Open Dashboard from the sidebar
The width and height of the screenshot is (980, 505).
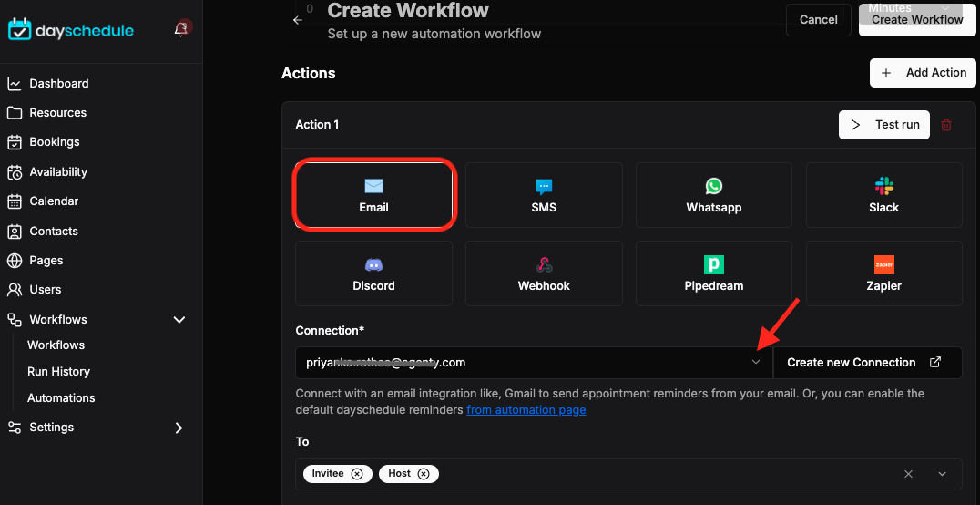coord(59,83)
